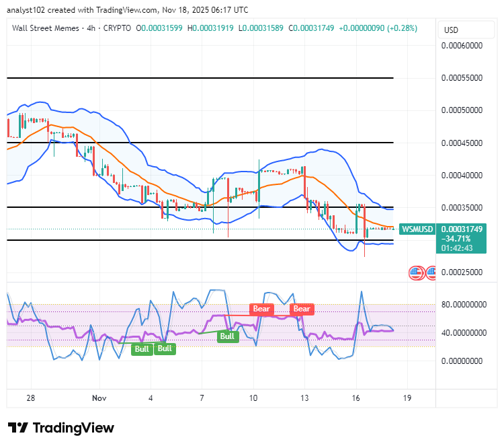Click the countdown timer 01:42:43
This screenshot has height=448, width=504.
(457, 248)
